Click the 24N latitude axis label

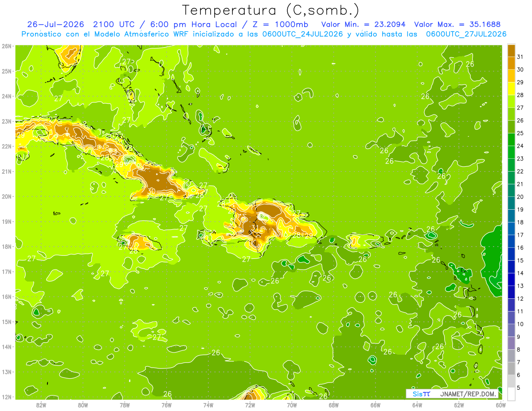[7, 96]
